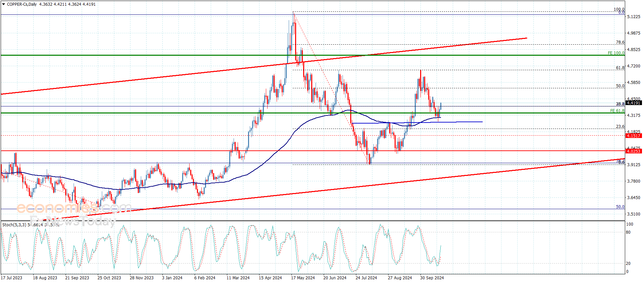Select the green FE 100.0 horizontal line
Viewport: 644px width, 282px height.
(313, 55)
